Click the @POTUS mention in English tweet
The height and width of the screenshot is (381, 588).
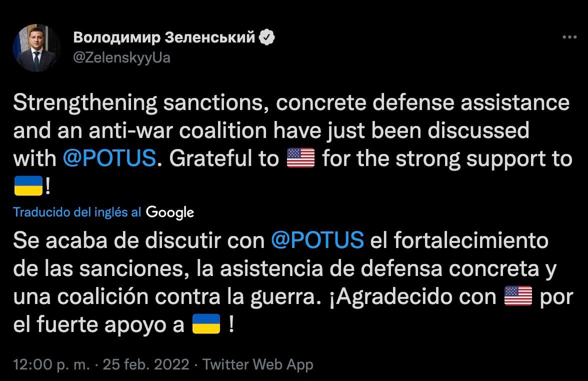click(x=109, y=158)
